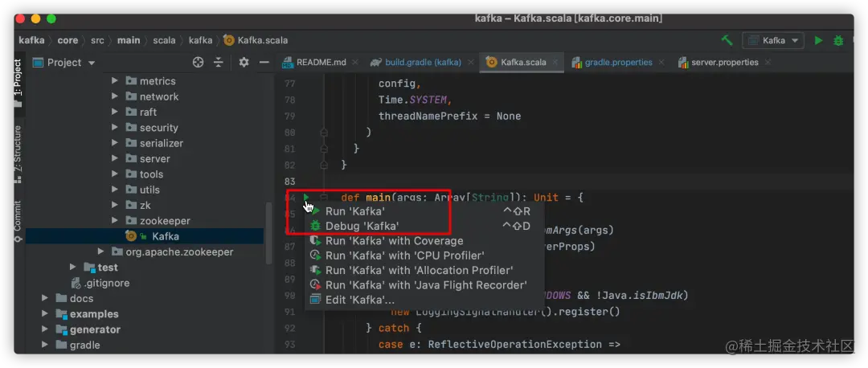The height and width of the screenshot is (368, 868).
Task: Hide the Project panel with minus icon
Action: pos(264,63)
